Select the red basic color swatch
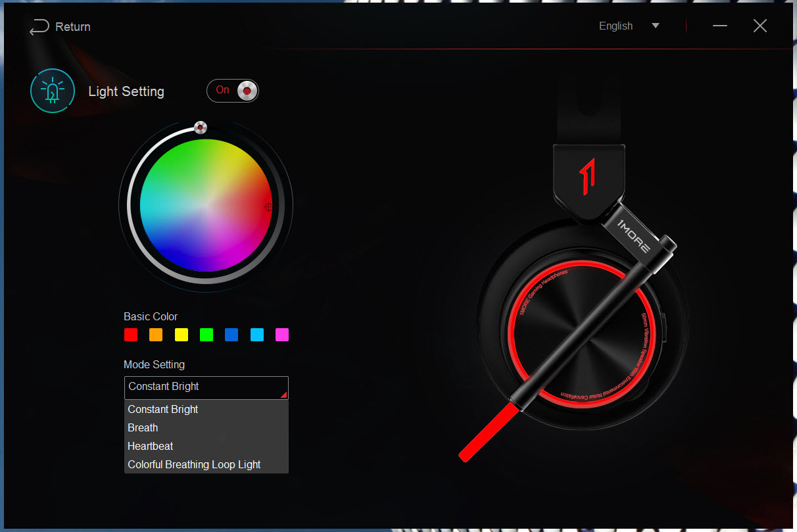797x532 pixels. click(131, 335)
